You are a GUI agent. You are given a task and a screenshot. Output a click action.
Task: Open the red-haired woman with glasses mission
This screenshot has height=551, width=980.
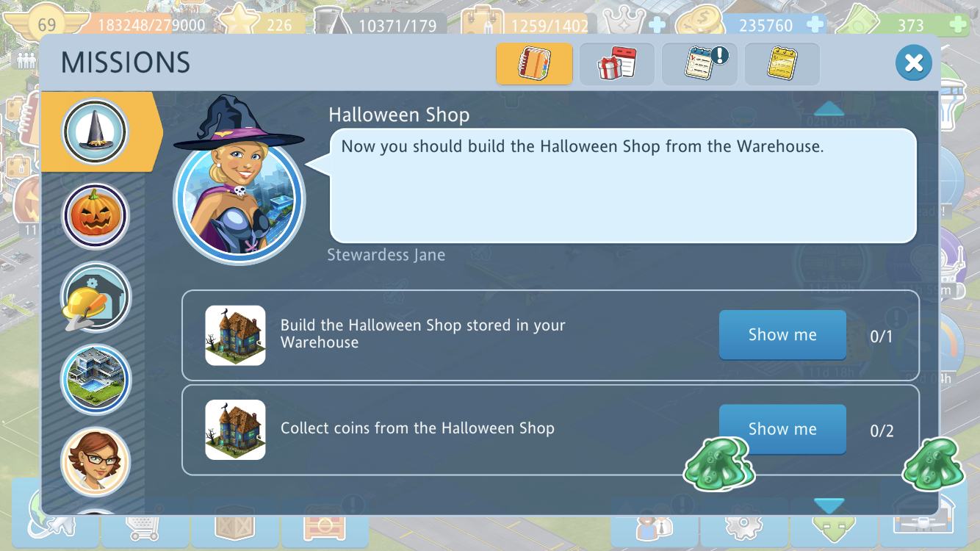pos(96,461)
